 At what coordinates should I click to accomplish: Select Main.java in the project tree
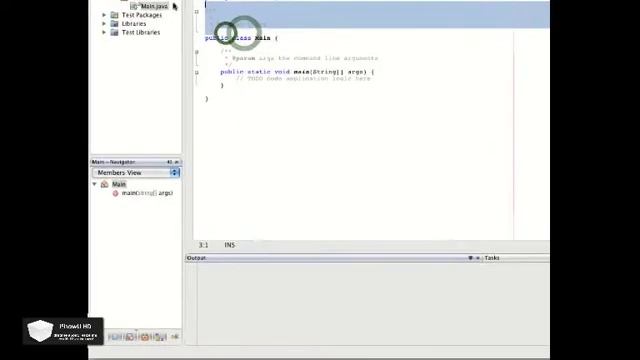[x=154, y=6]
